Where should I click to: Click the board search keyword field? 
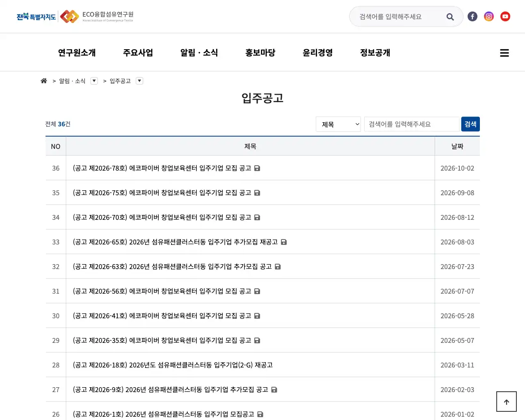412,124
